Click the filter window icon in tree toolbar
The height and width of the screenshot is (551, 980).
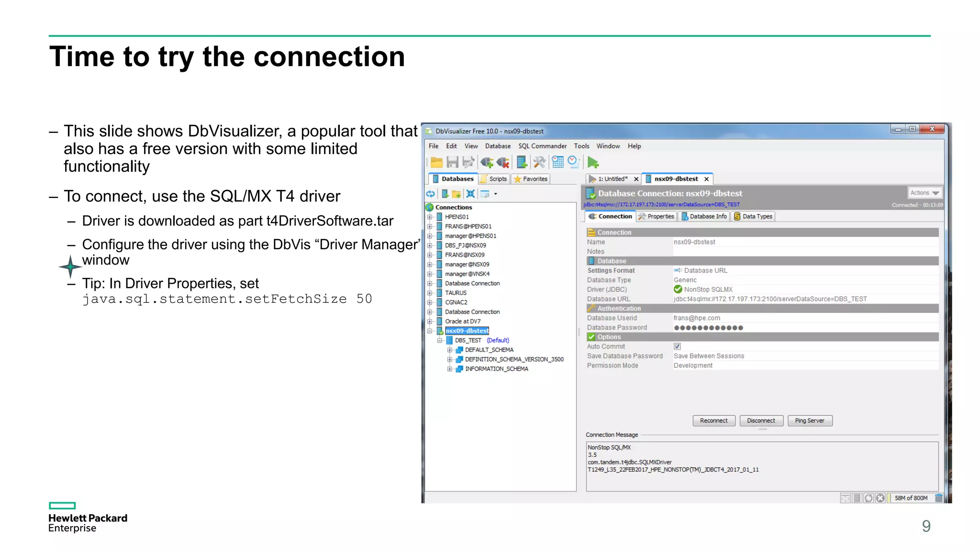coord(485,194)
